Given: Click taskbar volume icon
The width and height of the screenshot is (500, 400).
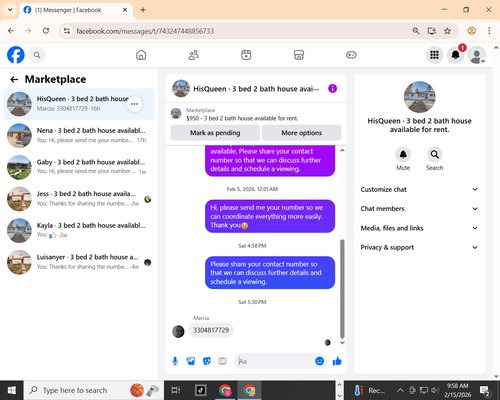Looking at the screenshot, I should [x=434, y=390].
